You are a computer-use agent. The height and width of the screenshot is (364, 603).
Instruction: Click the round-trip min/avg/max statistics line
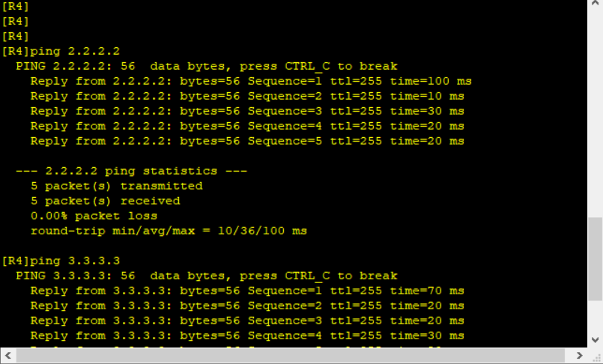(169, 231)
